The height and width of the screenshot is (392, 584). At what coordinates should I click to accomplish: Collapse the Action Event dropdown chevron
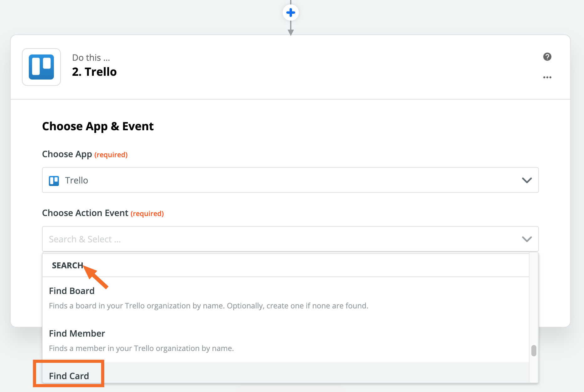click(x=527, y=239)
